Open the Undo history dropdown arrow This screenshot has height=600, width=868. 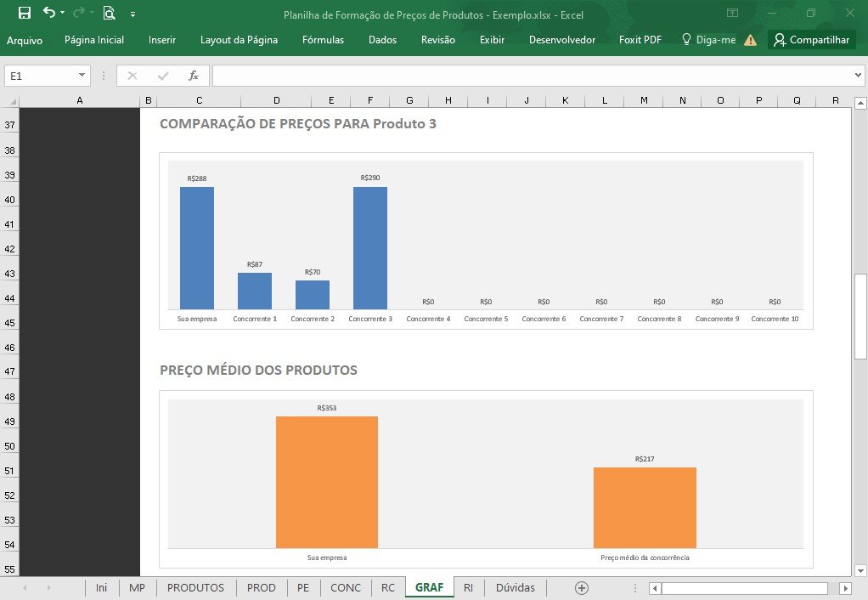click(62, 13)
